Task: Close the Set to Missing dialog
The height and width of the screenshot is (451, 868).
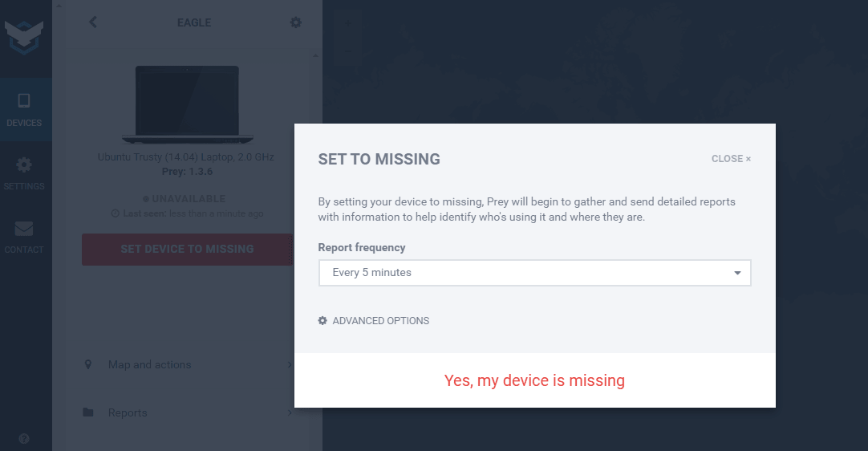Action: tap(731, 159)
